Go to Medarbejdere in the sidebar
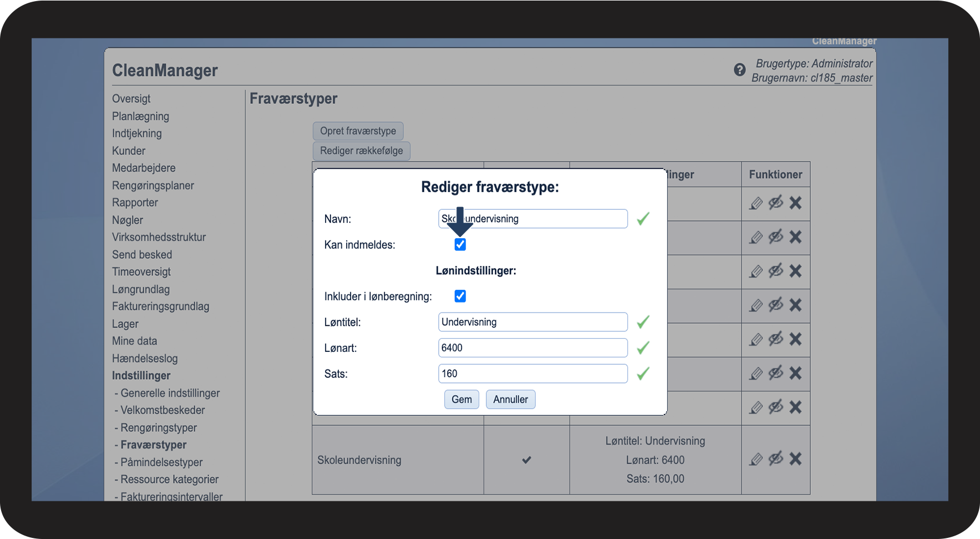The image size is (980, 539). [x=144, y=168]
